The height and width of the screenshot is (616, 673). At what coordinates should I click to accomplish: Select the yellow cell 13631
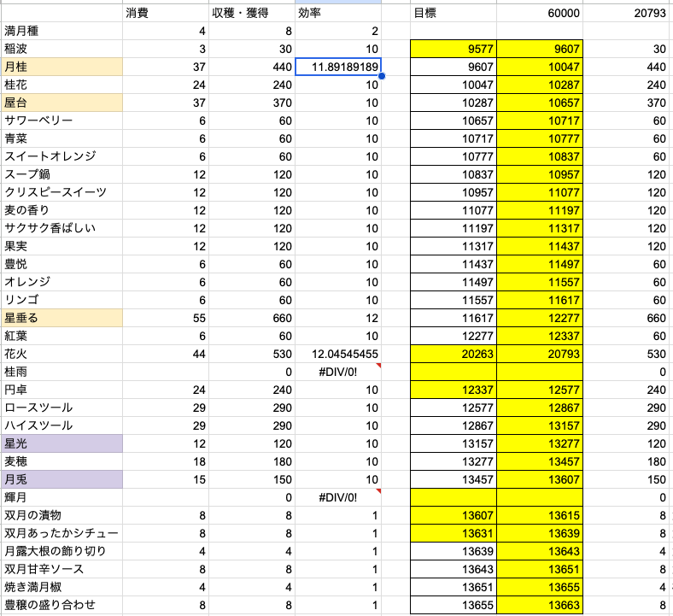click(454, 533)
